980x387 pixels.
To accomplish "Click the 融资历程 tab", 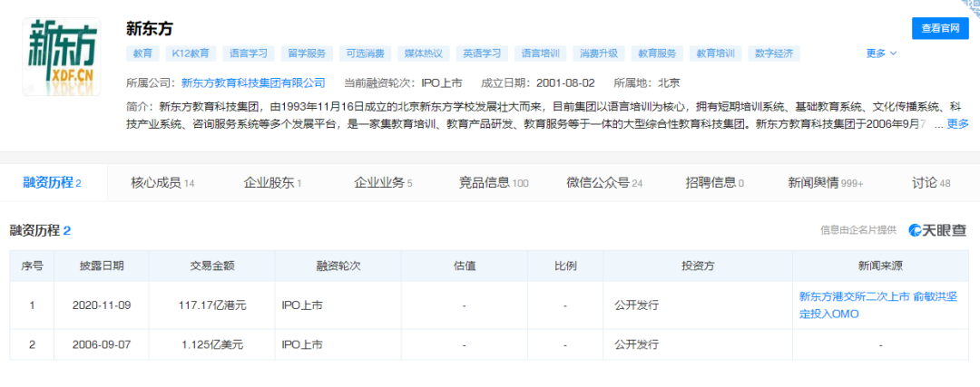I will pyautogui.click(x=52, y=183).
